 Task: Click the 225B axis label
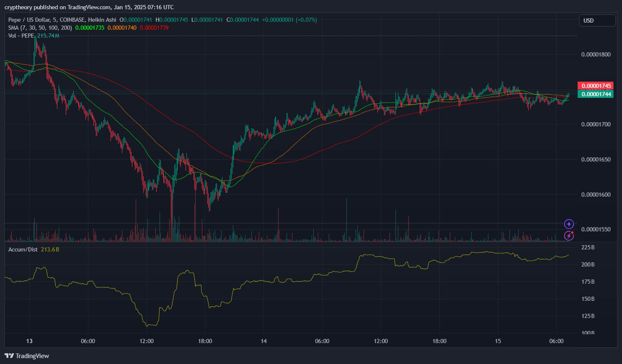(588, 247)
